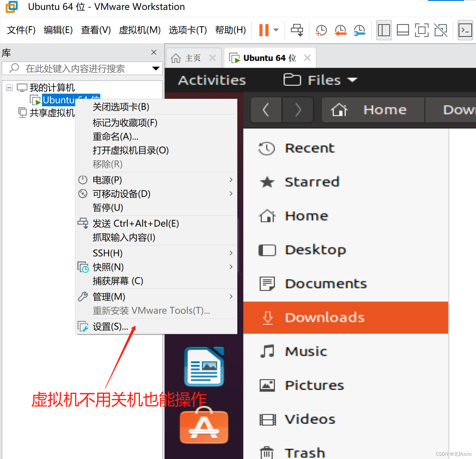Open Pictures in the Files sidebar
This screenshot has height=459, width=476.
click(x=346, y=385)
